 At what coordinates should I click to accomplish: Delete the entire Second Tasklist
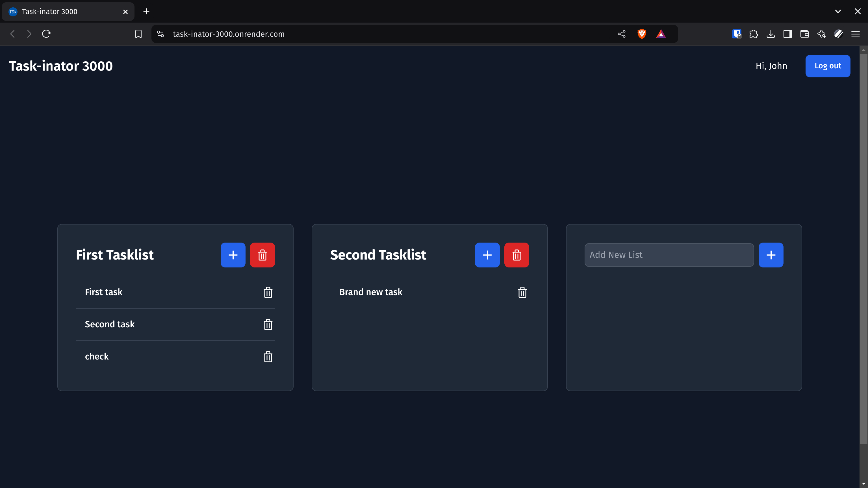point(517,255)
